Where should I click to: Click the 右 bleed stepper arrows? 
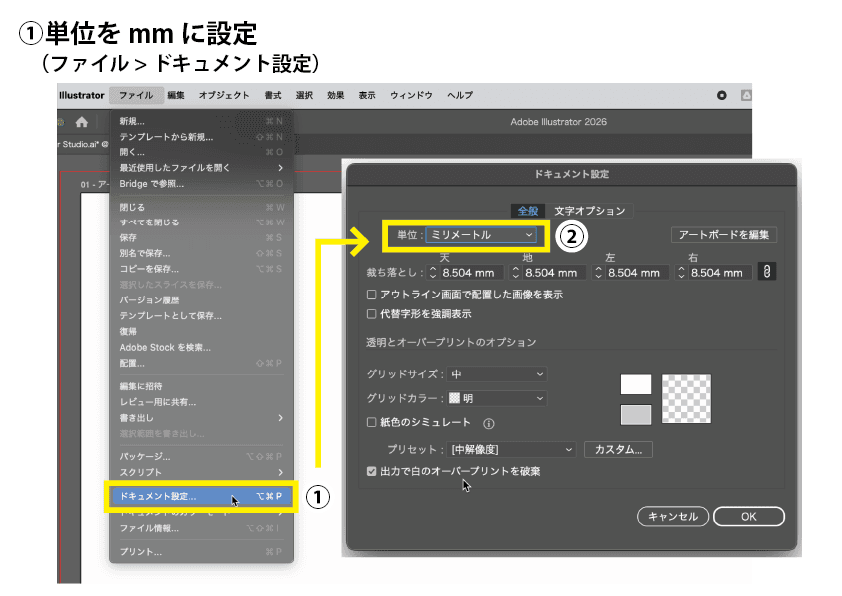pyautogui.click(x=681, y=273)
